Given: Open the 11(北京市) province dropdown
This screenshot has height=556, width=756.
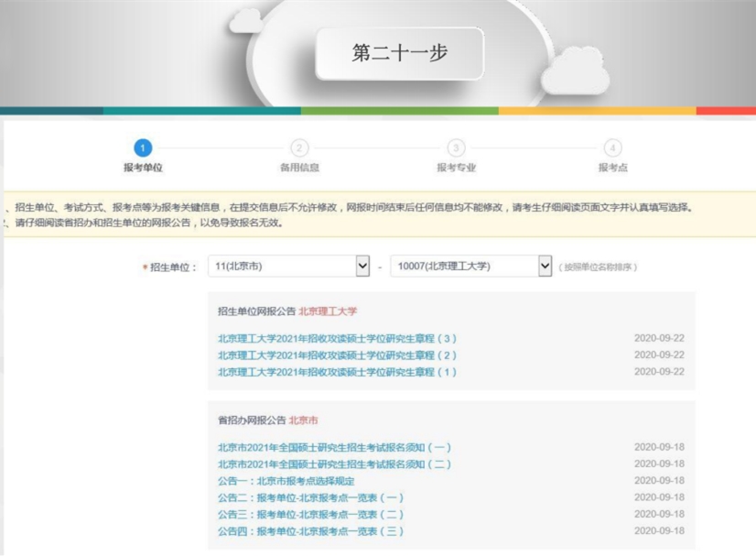Looking at the screenshot, I should pyautogui.click(x=288, y=267).
